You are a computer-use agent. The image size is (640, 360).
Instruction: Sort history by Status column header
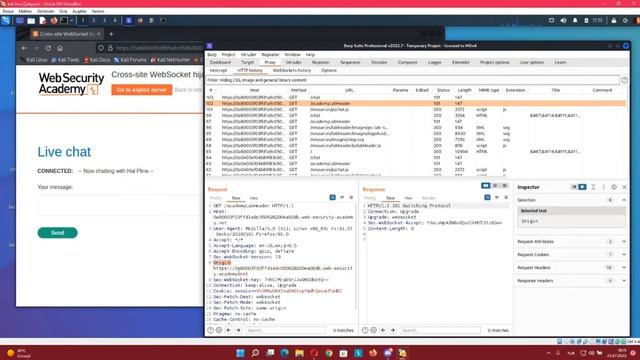[x=442, y=90]
